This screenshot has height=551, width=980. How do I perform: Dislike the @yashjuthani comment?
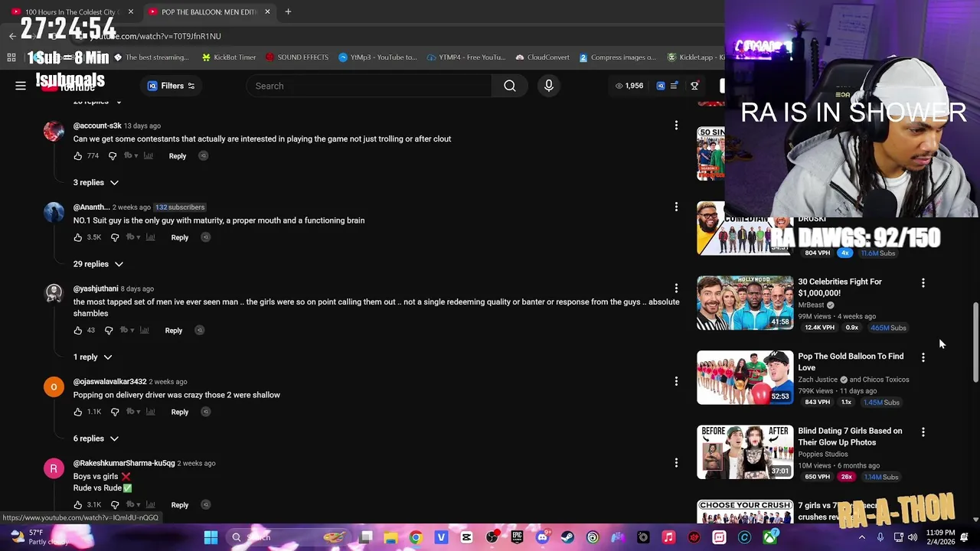109,331
